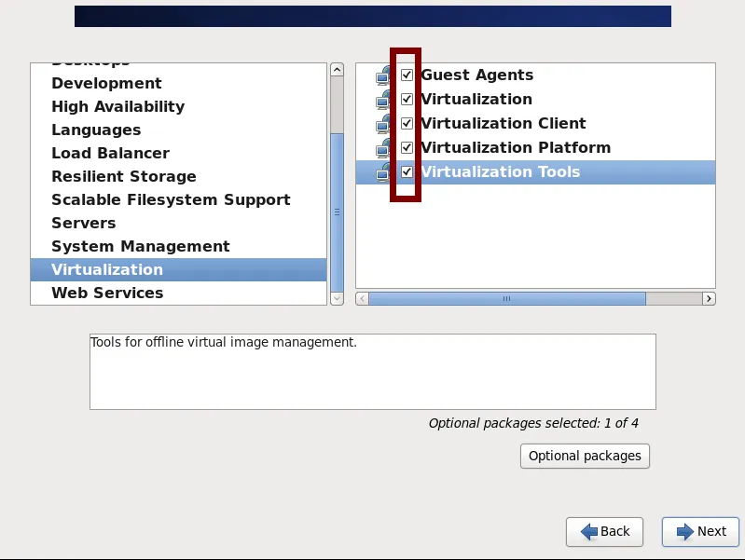The image size is (745, 560).
Task: Click the category list scroll down arrow
Action: [337, 298]
